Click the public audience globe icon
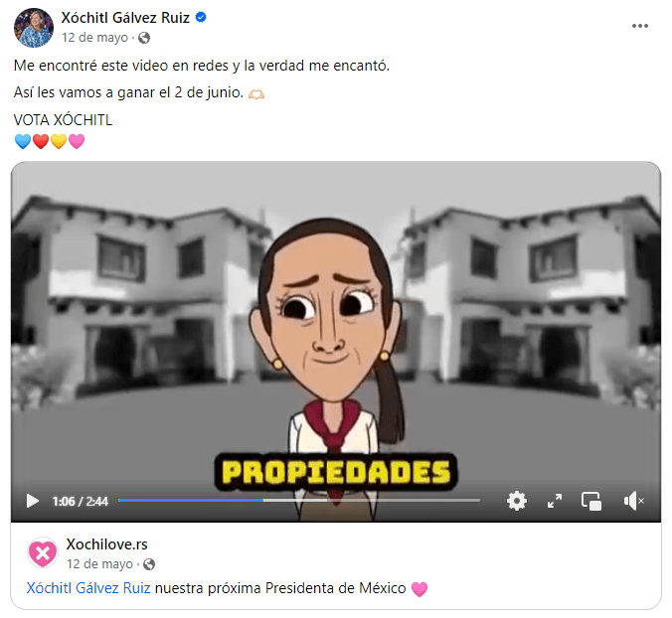 (x=144, y=38)
